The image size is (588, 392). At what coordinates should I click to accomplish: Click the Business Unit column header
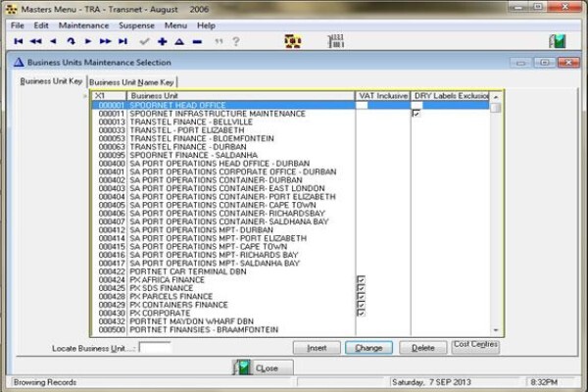tap(241, 96)
